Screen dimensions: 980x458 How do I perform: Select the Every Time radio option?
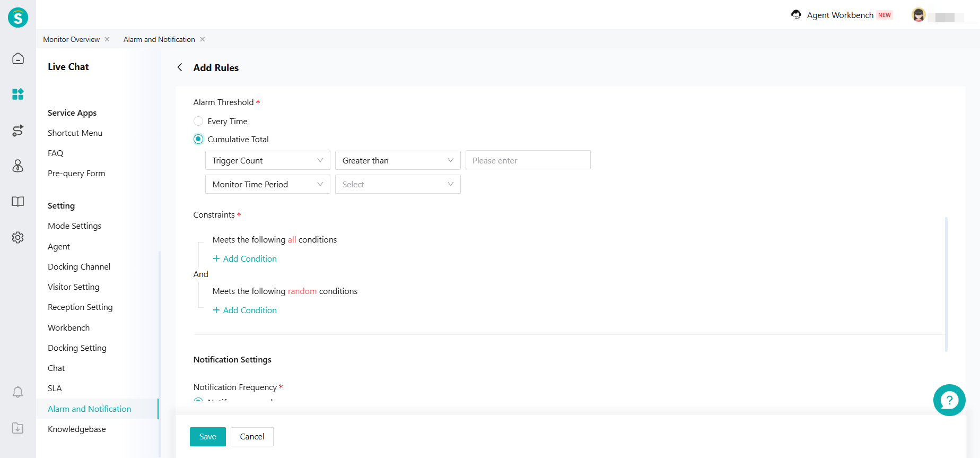[x=198, y=121]
